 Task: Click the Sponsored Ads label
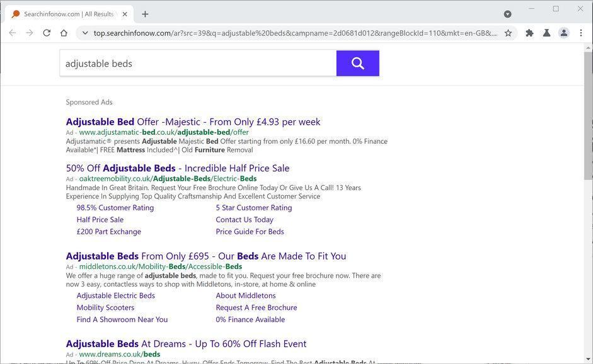pos(89,102)
